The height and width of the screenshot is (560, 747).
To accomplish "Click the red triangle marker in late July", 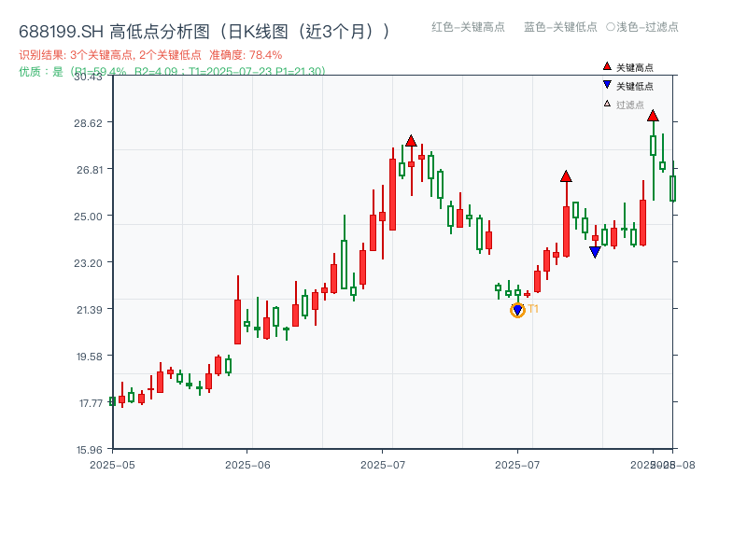I will pos(566,175).
